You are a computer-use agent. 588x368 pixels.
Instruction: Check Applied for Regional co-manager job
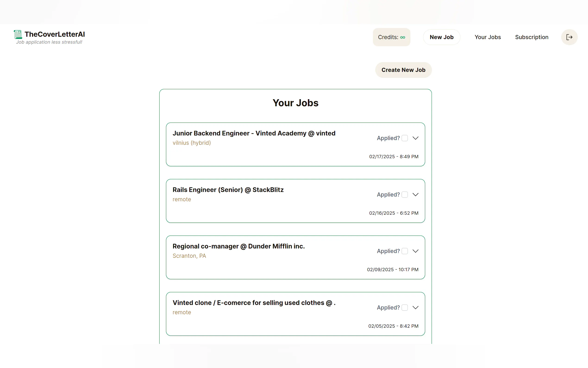(404, 251)
